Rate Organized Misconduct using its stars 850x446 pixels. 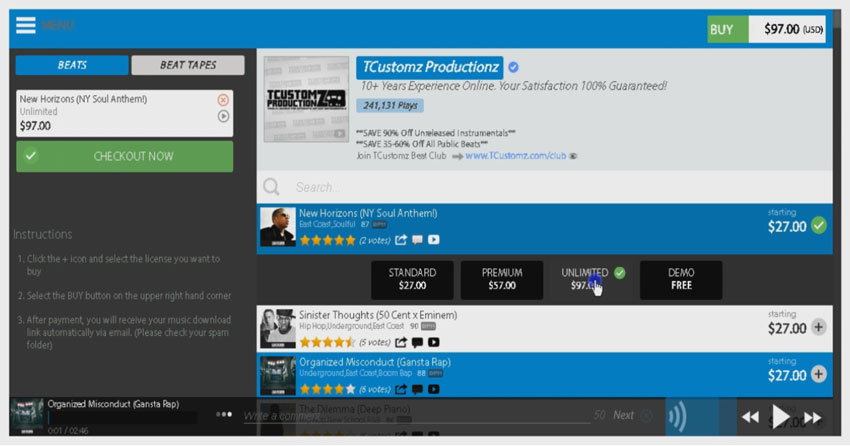pos(327,389)
